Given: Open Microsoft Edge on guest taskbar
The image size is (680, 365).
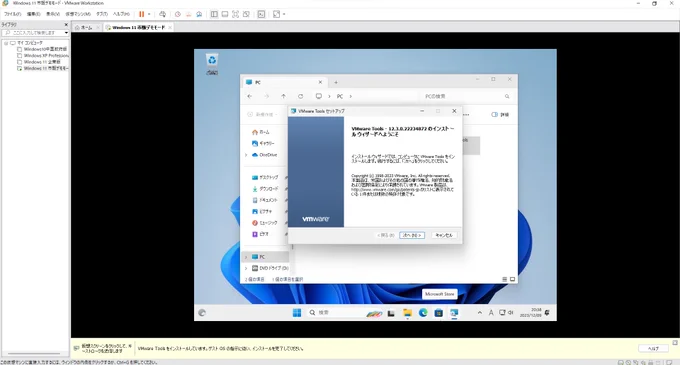Looking at the screenshot, I should pyautogui.click(x=423, y=313).
